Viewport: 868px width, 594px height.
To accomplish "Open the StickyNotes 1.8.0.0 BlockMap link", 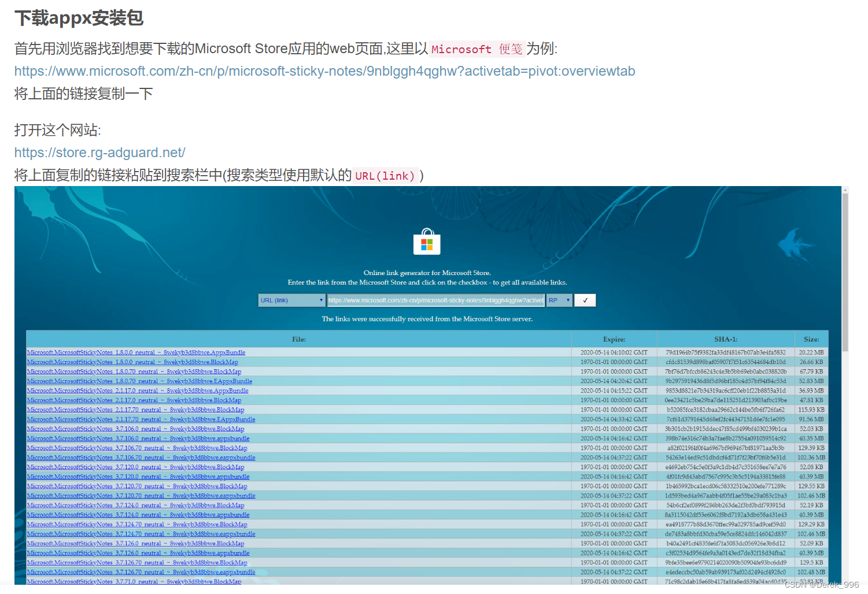I will click(132, 362).
